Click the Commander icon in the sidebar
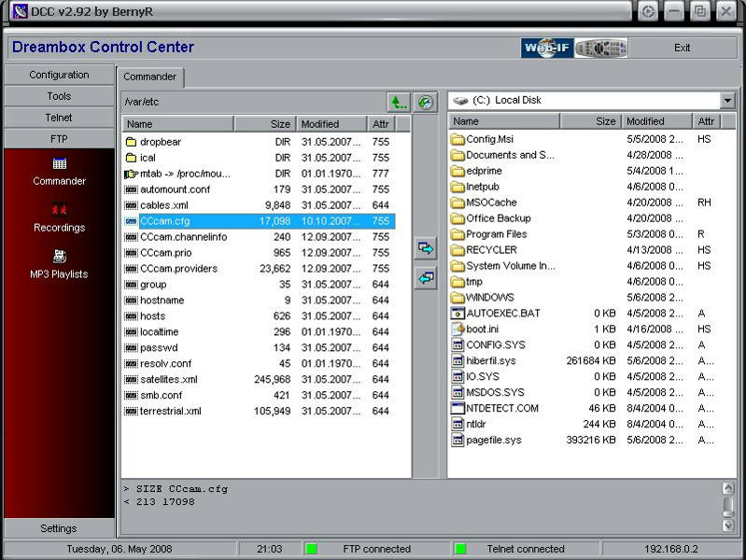 click(59, 164)
